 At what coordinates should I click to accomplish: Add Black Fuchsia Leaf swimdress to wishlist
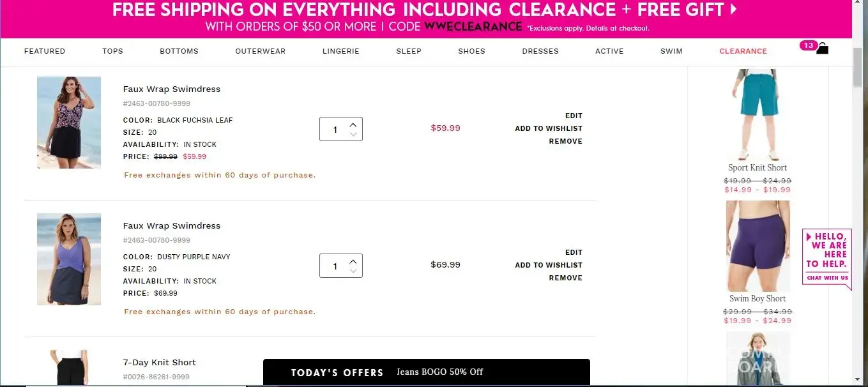coord(549,128)
